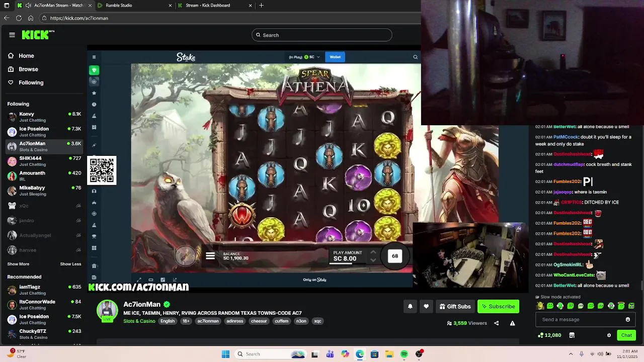Open Konvy channel in Following list
This screenshot has height=362, width=644.
pos(44,117)
